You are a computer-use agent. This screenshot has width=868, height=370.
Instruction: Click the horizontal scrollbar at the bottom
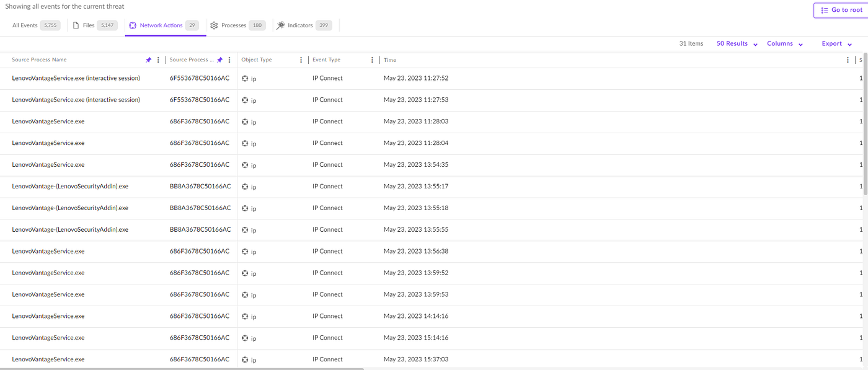(x=182, y=368)
